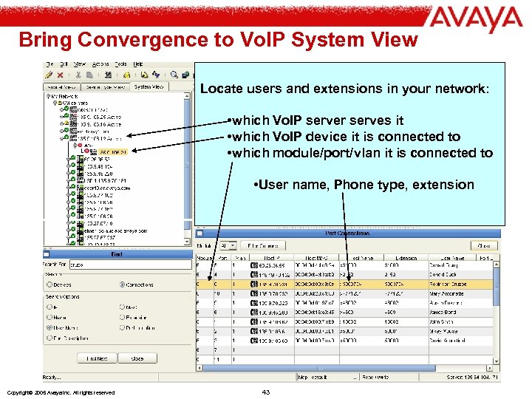Click the red error icon beside highlighted tree device
Screen dimensions: 532x399
[87, 151]
